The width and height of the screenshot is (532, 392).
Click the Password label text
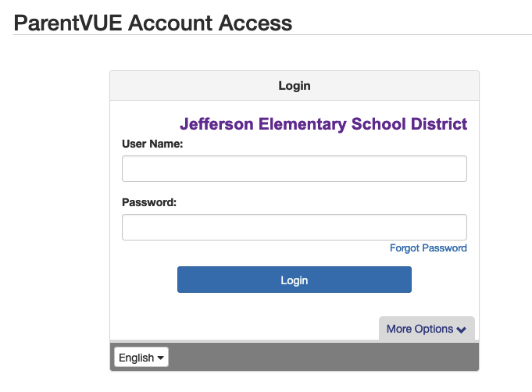149,202
